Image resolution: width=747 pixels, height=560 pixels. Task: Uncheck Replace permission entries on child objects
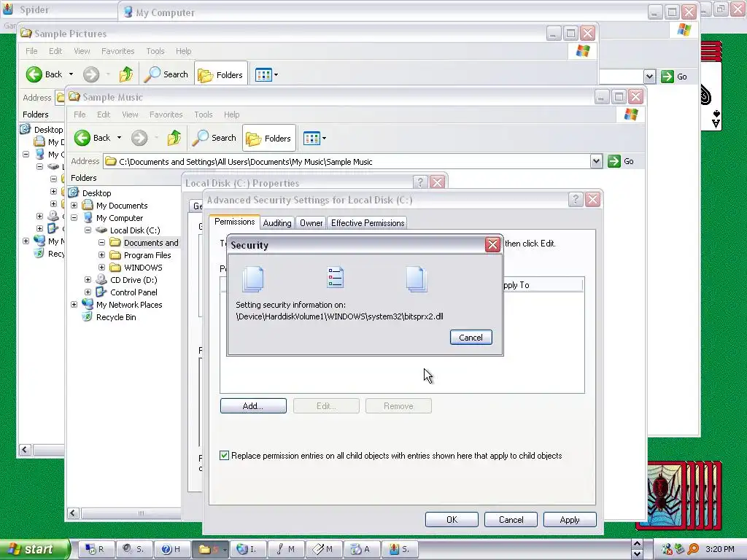(x=224, y=456)
